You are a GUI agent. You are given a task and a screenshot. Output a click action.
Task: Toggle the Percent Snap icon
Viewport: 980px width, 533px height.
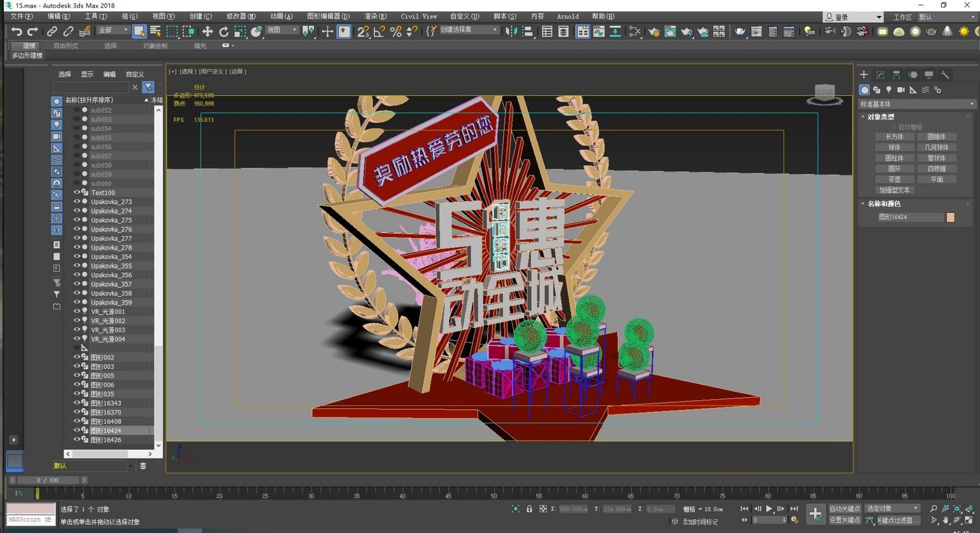396,32
